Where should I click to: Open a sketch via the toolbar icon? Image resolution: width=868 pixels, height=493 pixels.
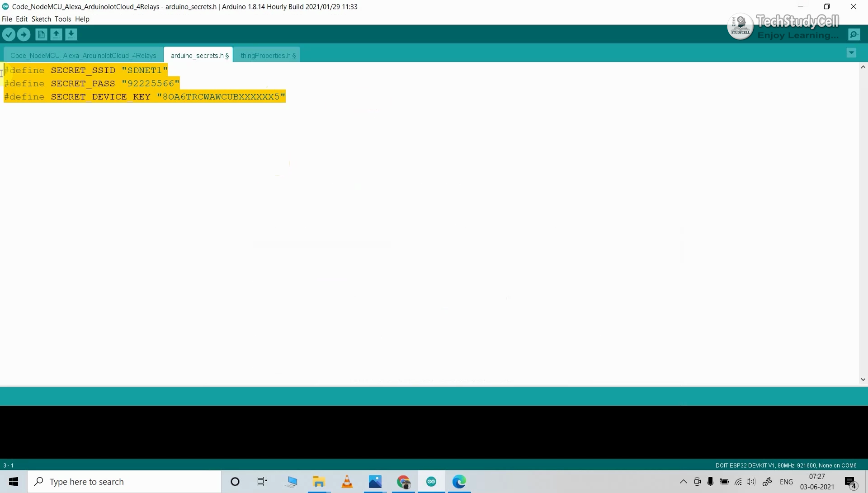(x=56, y=34)
